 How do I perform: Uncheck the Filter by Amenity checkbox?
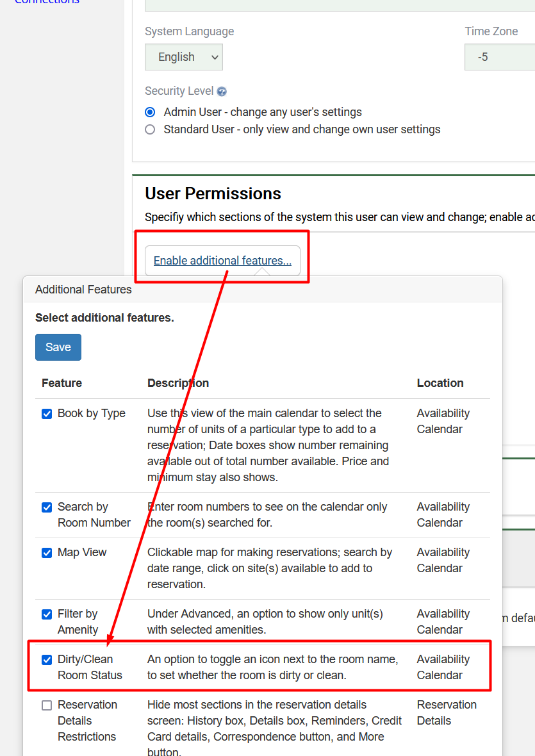click(47, 614)
